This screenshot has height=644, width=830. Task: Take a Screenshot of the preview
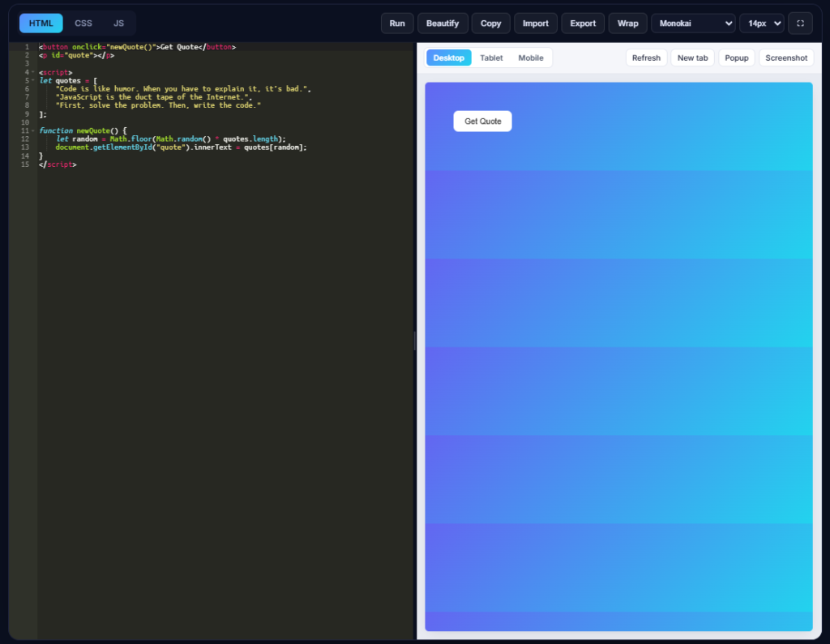tap(786, 58)
